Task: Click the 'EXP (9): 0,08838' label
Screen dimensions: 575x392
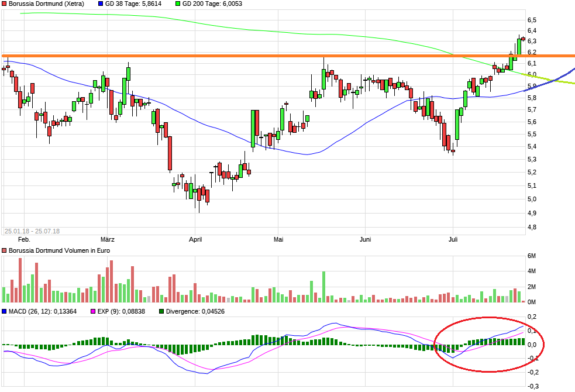Action: (121, 311)
